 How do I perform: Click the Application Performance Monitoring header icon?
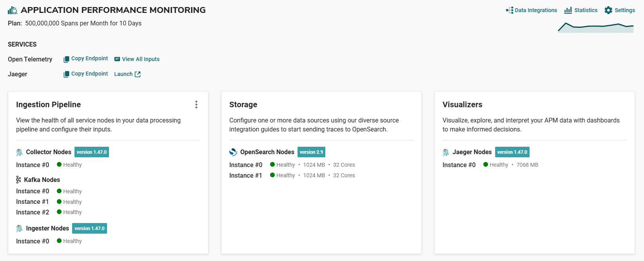(13, 11)
